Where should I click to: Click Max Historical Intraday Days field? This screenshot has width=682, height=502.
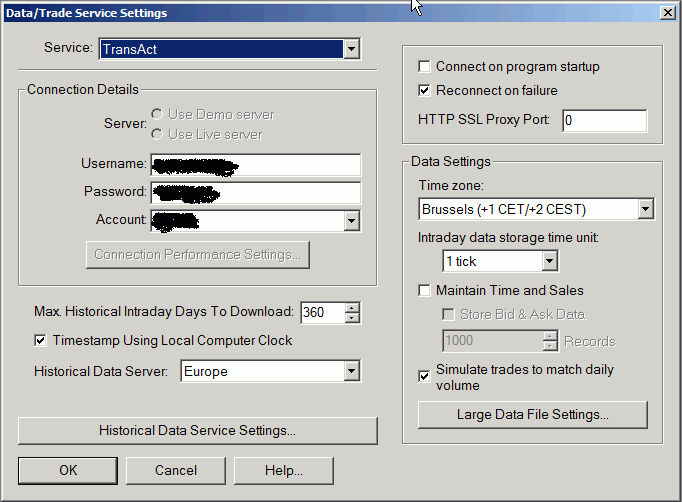[322, 312]
